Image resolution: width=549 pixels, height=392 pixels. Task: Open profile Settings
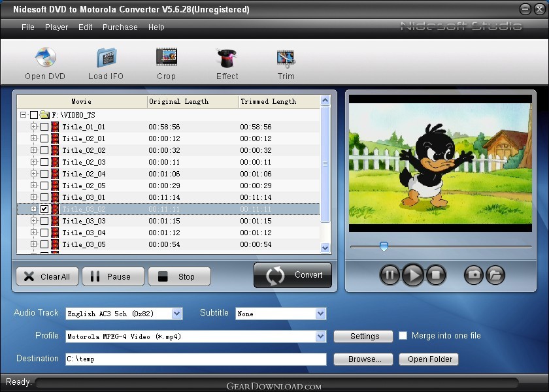tap(363, 336)
